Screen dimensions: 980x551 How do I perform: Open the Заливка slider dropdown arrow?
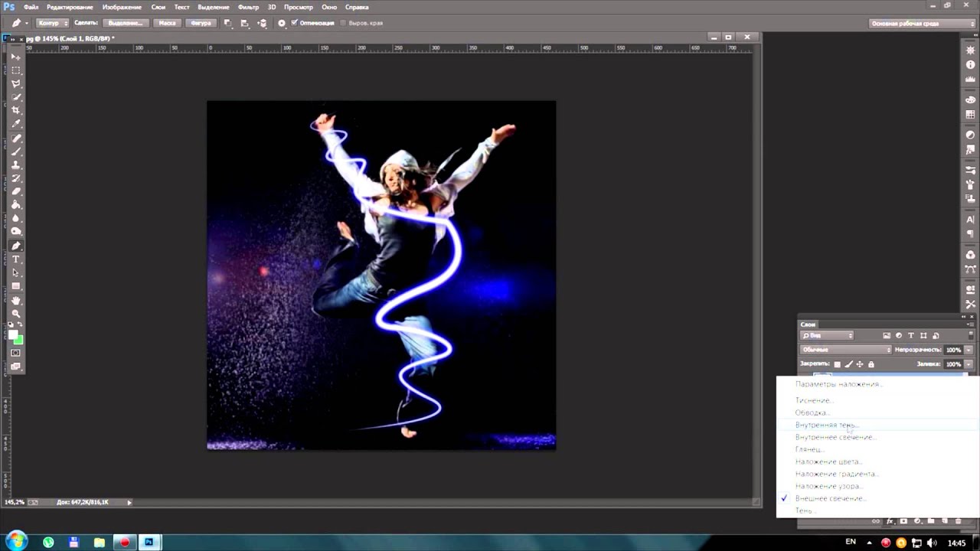point(969,364)
